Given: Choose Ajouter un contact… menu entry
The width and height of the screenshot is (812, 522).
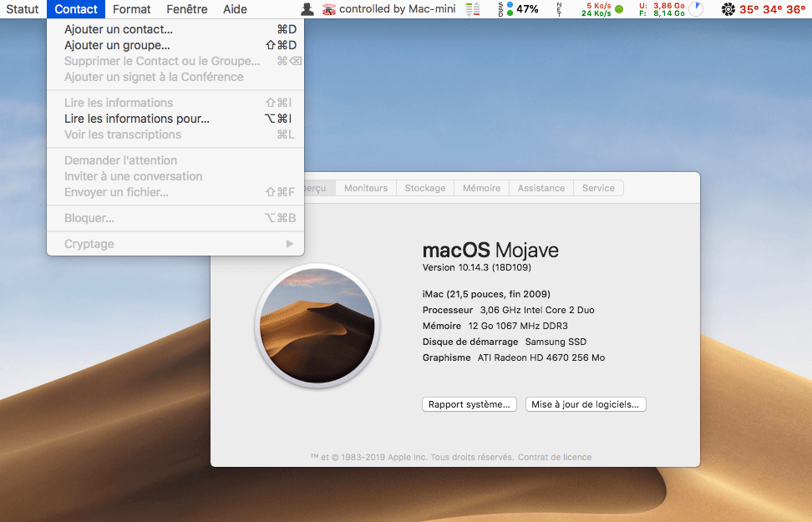Looking at the screenshot, I should click(x=175, y=29).
